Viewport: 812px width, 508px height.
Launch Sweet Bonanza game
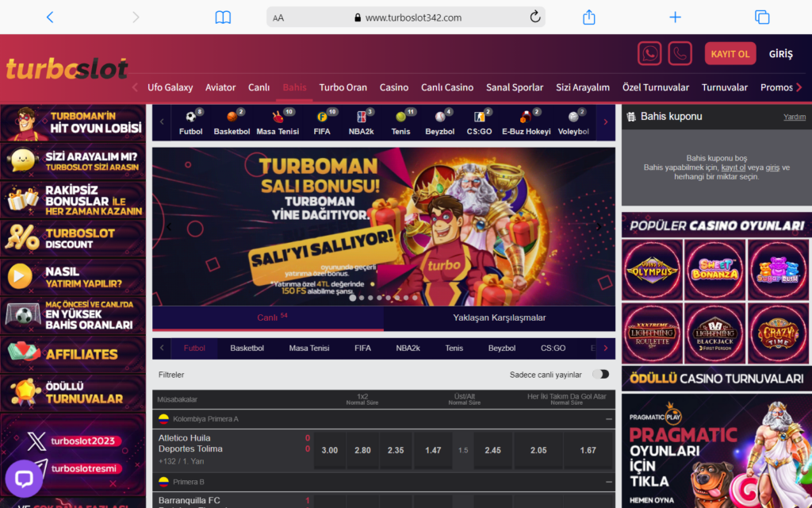714,270
